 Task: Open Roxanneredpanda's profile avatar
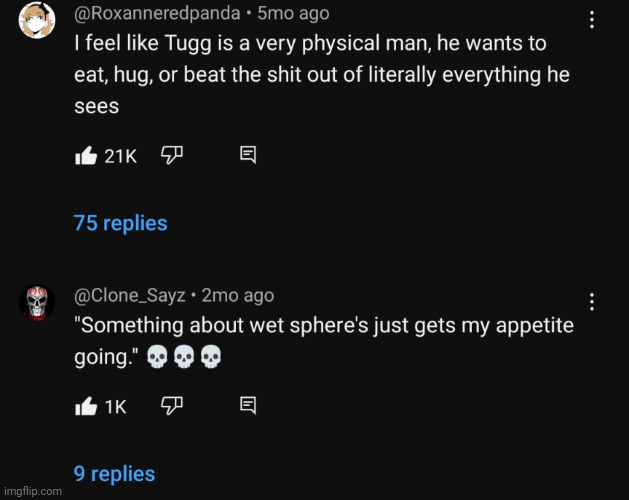coord(36,20)
